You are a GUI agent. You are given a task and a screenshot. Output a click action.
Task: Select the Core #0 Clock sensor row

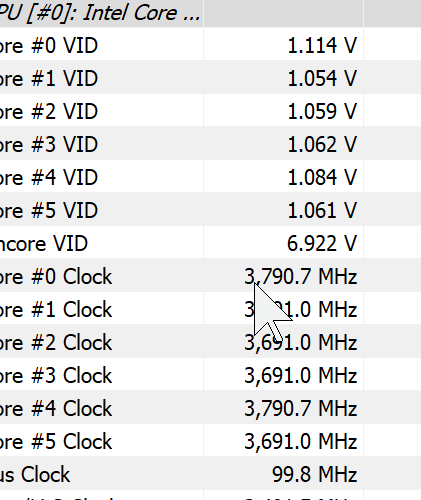pyautogui.click(x=210, y=275)
